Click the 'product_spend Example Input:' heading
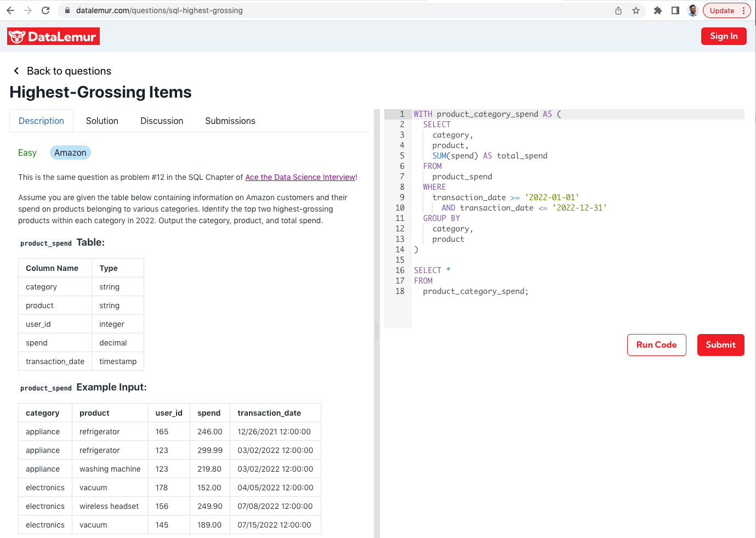The height and width of the screenshot is (538, 756). [83, 387]
